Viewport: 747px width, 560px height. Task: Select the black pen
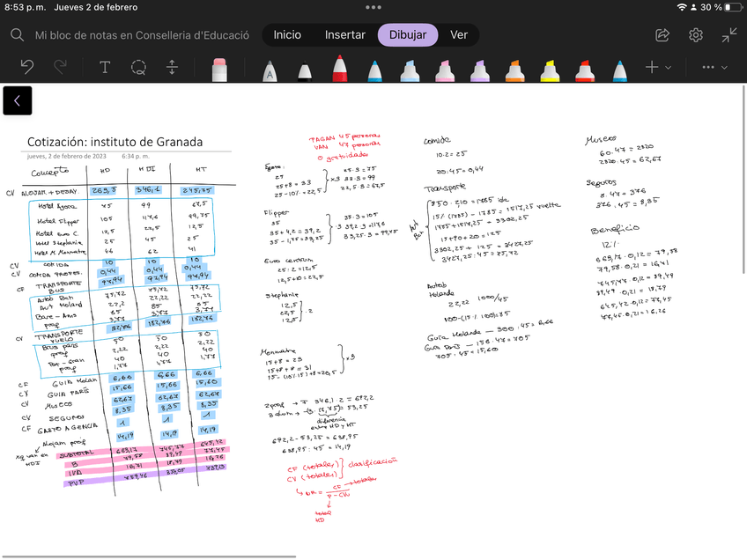point(304,70)
